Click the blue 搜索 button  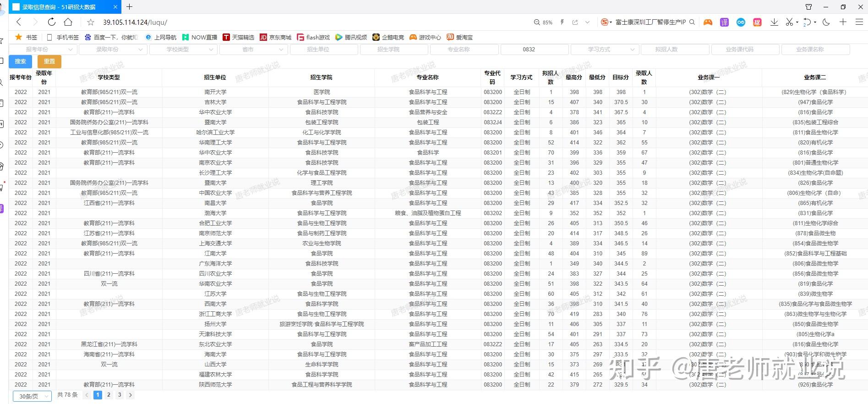click(20, 61)
